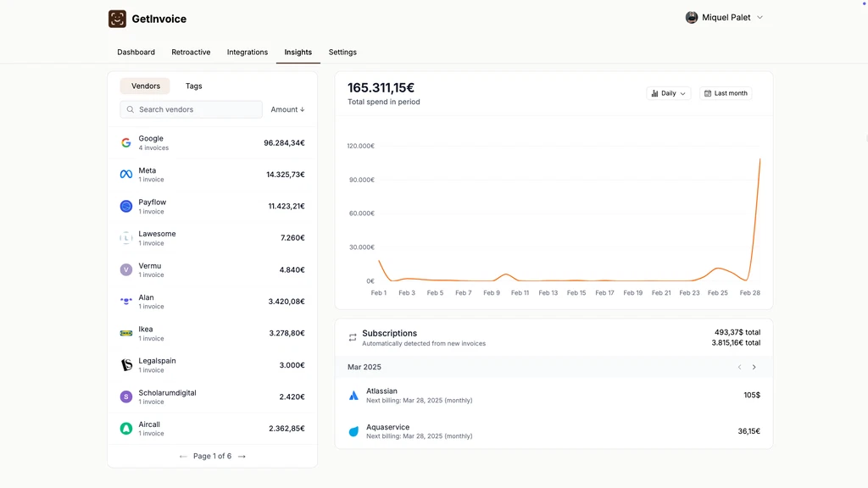Open the Integrations tab
The image size is (868, 488).
248,53
